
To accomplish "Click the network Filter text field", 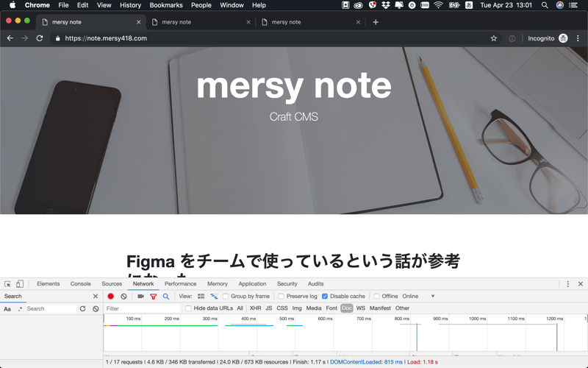I will coord(141,308).
